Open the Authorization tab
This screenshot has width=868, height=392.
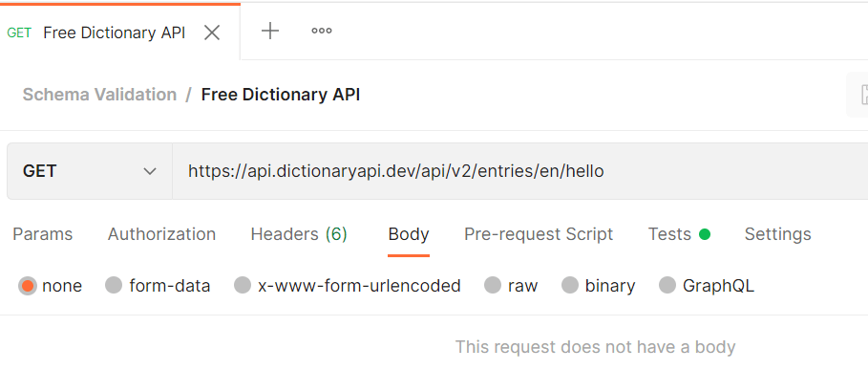pos(161,234)
